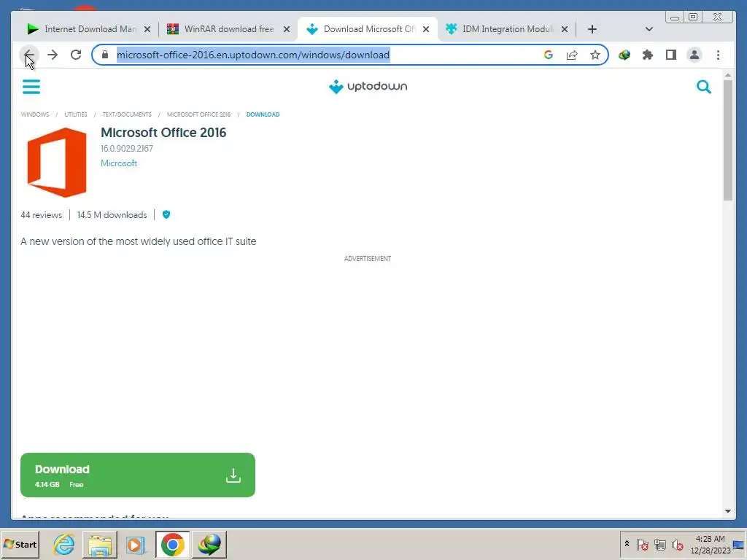Viewport: 747px width, 560px height.
Task: Click the browser forward arrow
Action: [53, 55]
